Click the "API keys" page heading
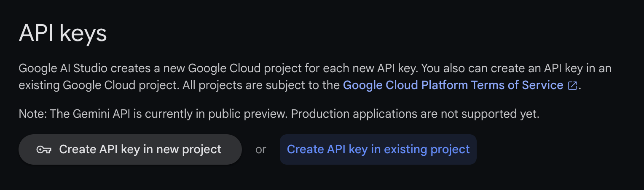This screenshot has height=190, width=644. point(63,33)
